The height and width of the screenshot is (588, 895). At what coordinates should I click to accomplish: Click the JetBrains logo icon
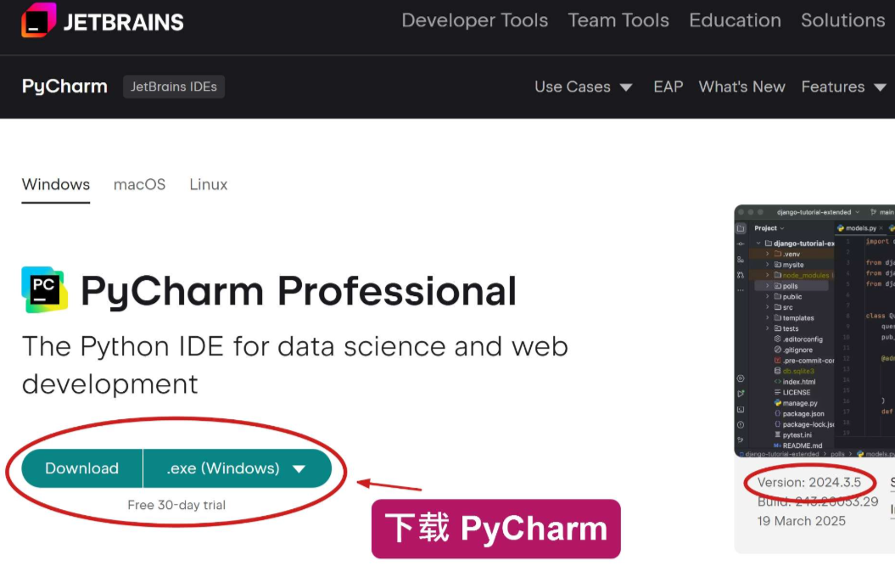(x=38, y=20)
